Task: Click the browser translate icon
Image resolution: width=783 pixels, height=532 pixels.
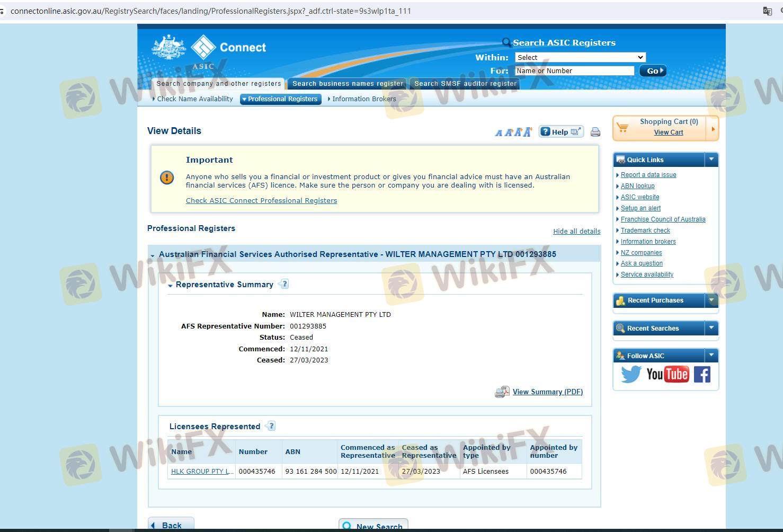Action: [767, 11]
